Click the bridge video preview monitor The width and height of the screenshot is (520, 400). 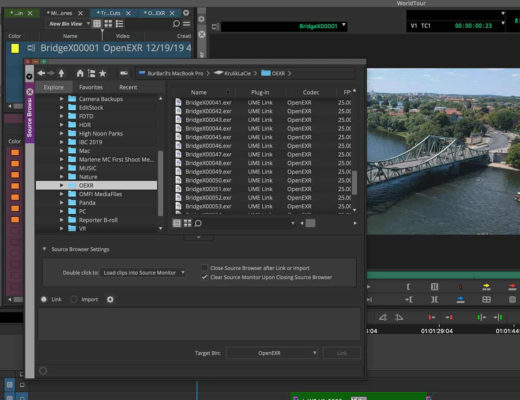point(443,151)
